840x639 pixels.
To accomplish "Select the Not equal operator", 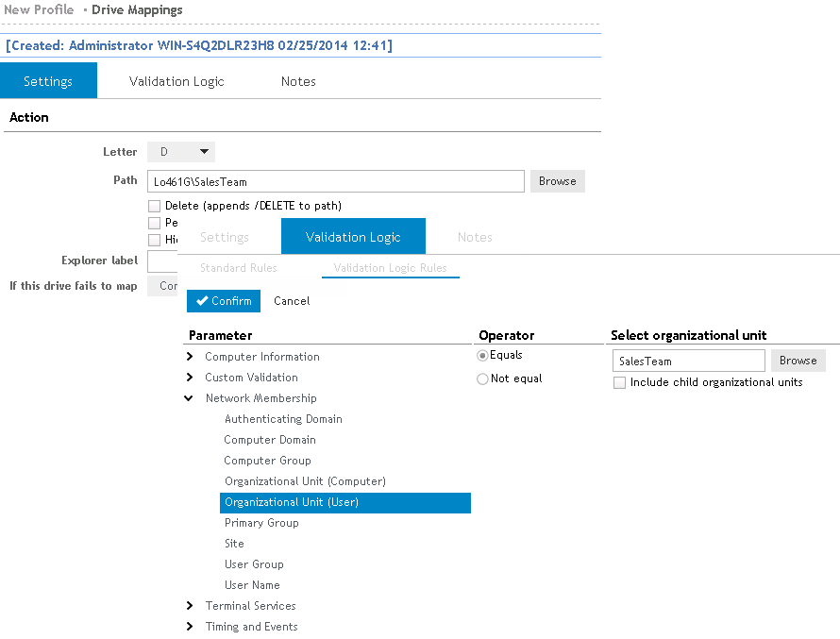I will click(483, 378).
